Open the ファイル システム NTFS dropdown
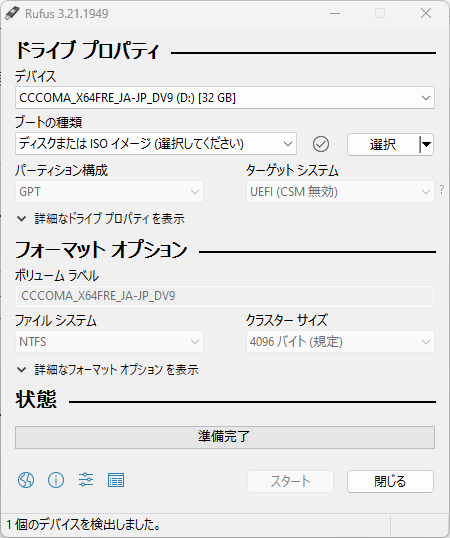The image size is (450, 538). 109,342
